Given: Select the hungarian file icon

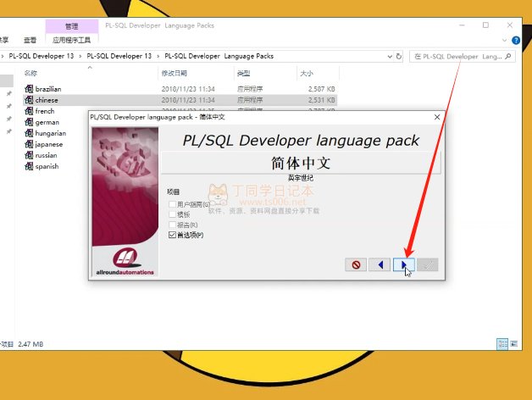Looking at the screenshot, I should (x=29, y=133).
